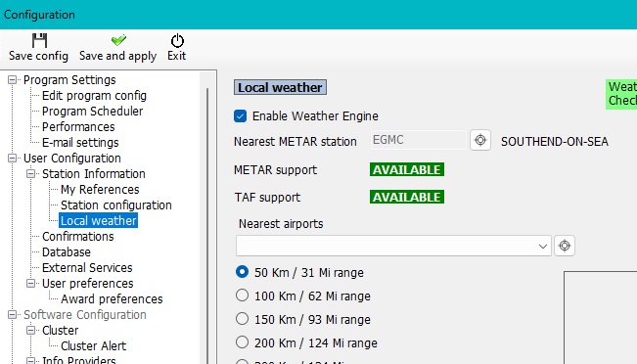Locate nearest METAR station target icon
The image size is (637, 364).
pos(480,140)
